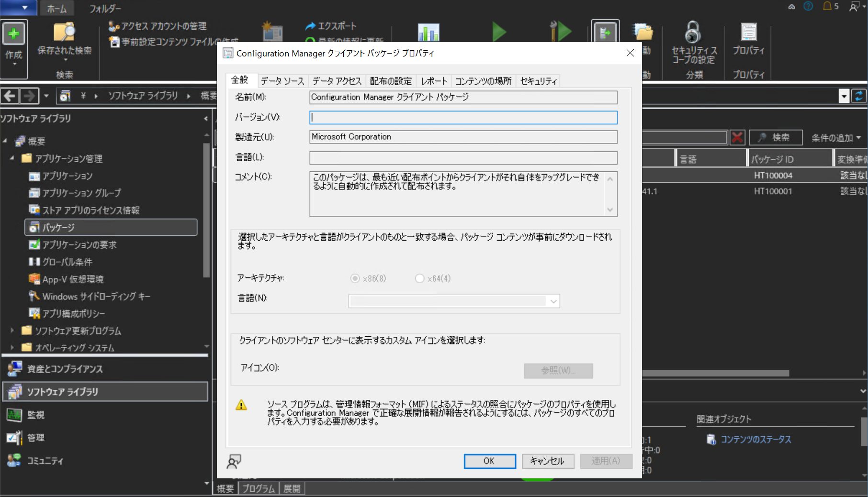
Task: Switch to the セキュリティ tab
Action: pyautogui.click(x=539, y=81)
